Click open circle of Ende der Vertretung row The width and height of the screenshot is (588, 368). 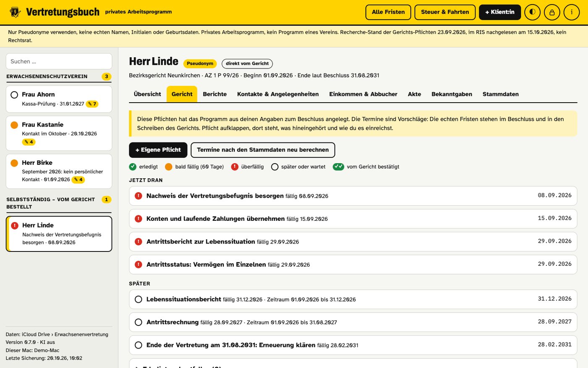click(138, 345)
